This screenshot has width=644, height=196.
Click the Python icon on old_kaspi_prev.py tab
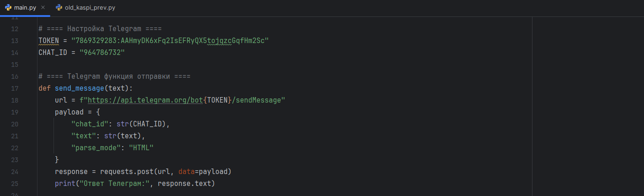click(59, 8)
